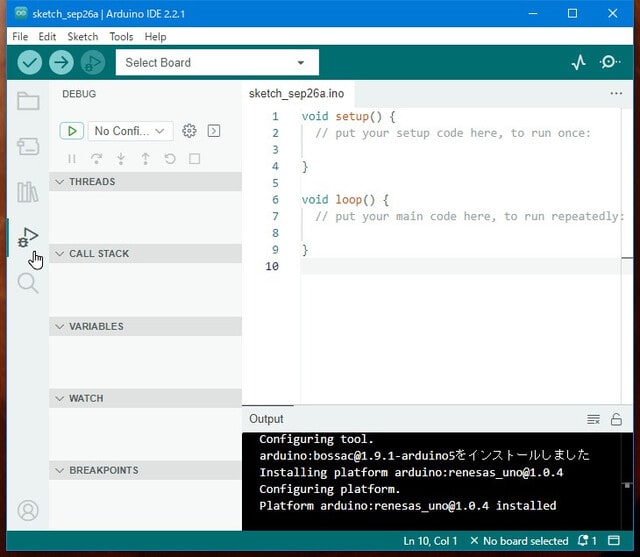Click the Upload arrow button
640x557 pixels.
[61, 62]
